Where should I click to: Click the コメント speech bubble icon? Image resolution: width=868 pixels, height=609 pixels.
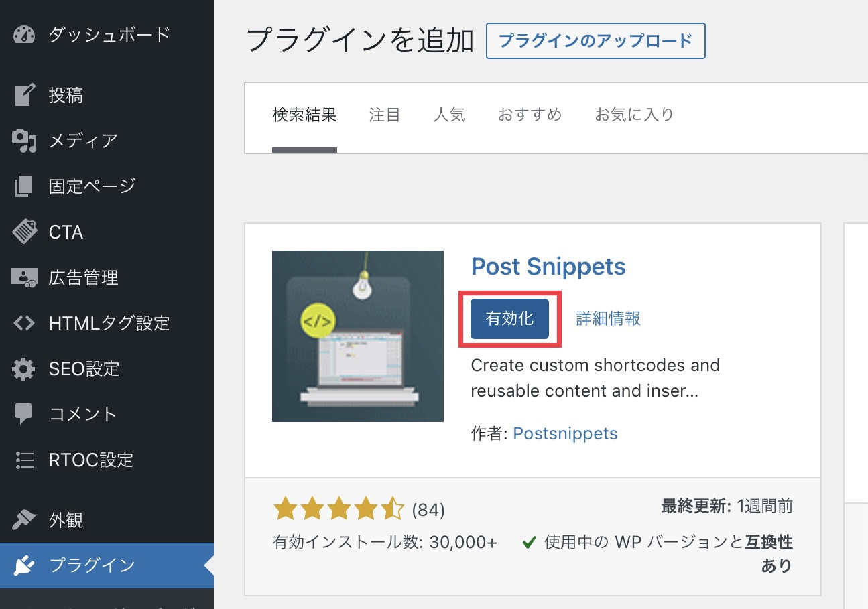pyautogui.click(x=23, y=415)
